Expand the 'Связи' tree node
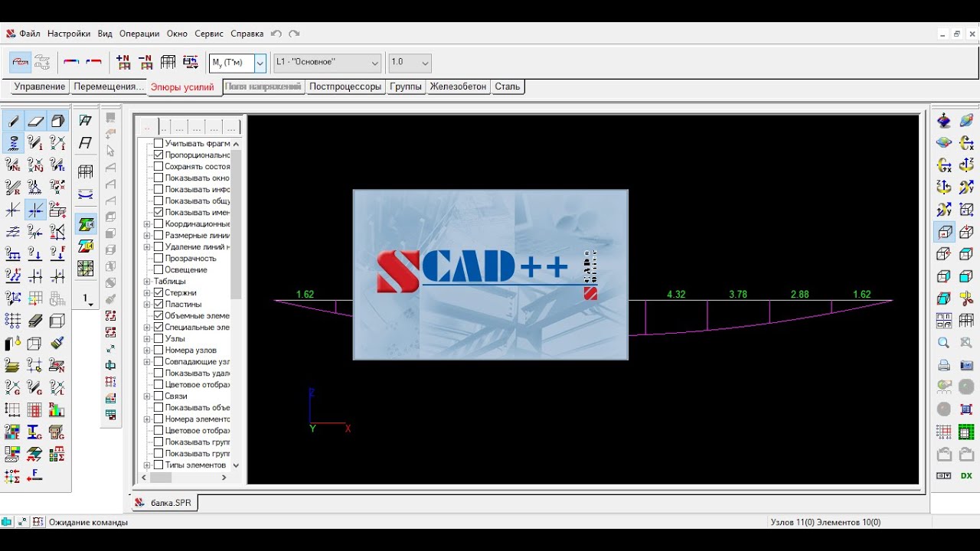The image size is (980, 551). click(147, 396)
